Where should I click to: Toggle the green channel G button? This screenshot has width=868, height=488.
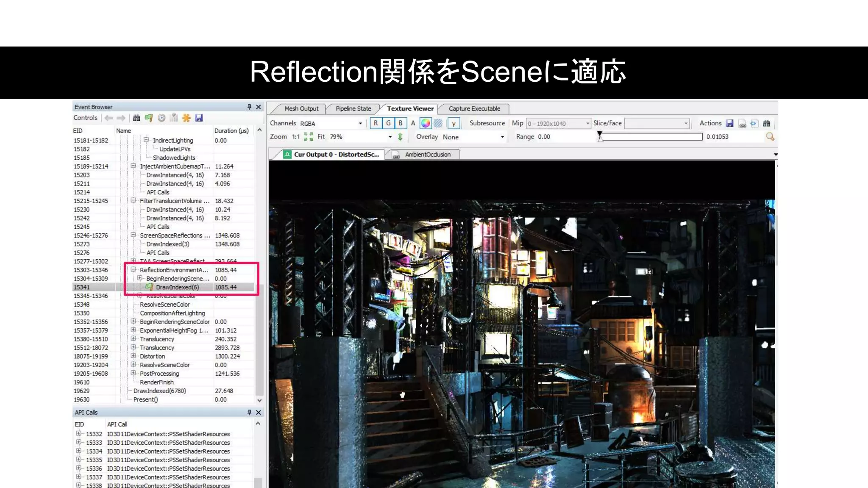click(x=388, y=123)
